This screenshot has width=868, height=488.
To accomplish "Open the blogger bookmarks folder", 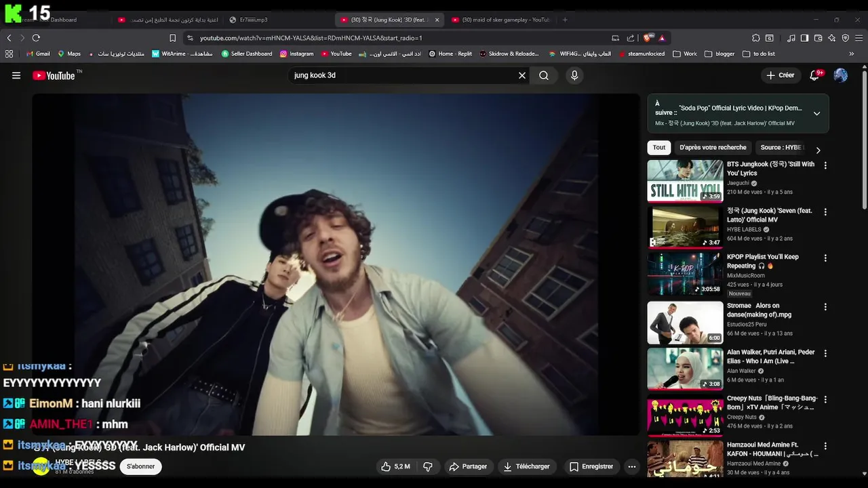I will (719, 54).
